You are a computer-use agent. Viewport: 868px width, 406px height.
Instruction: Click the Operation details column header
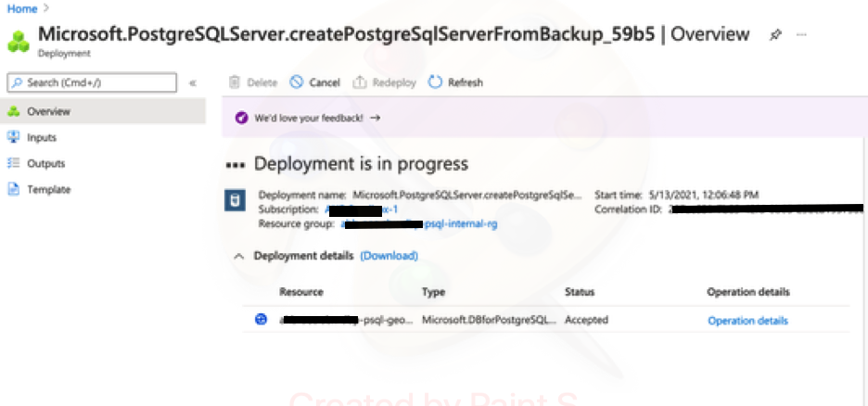748,292
